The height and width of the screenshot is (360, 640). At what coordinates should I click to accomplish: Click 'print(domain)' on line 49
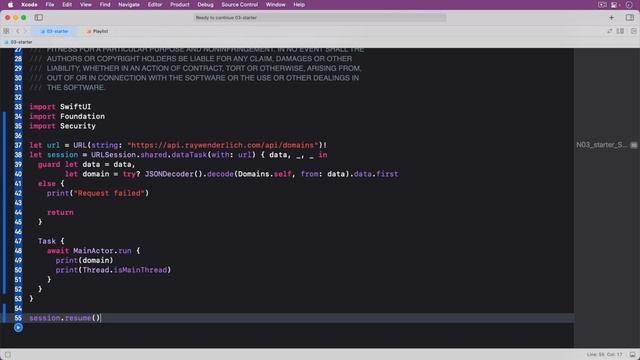84,260
